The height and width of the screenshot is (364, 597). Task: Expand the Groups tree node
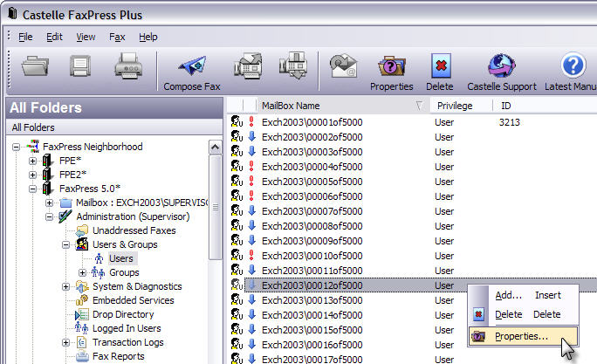click(x=82, y=272)
